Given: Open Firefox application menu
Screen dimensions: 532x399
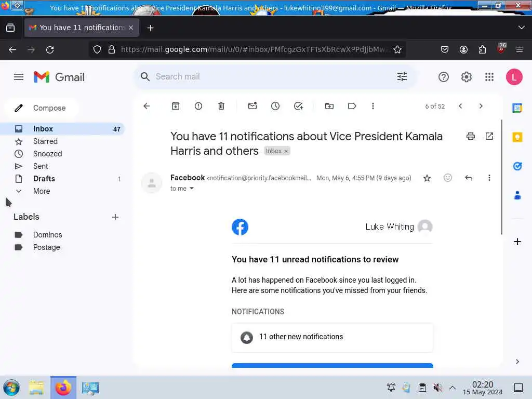Looking at the screenshot, I should [x=520, y=49].
